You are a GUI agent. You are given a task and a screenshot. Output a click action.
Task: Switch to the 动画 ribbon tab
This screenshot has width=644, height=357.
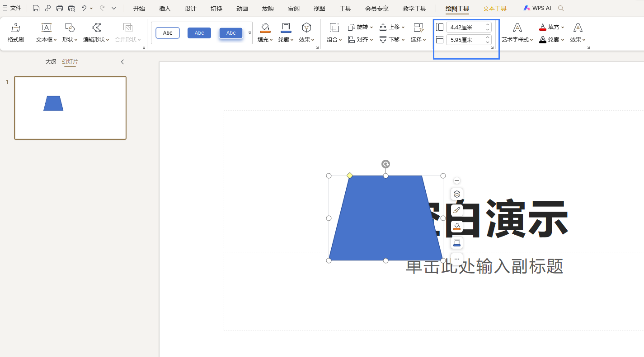(242, 9)
